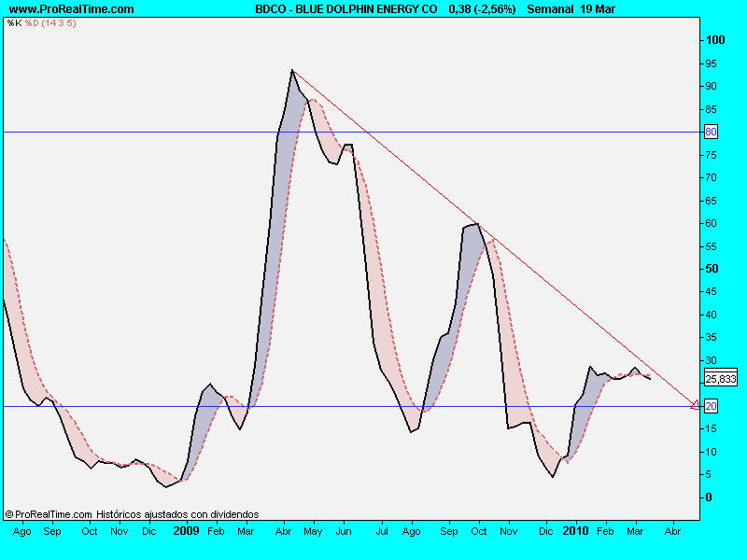The width and height of the screenshot is (747, 560).
Task: Click the 75 axis label
Action: coord(711,155)
